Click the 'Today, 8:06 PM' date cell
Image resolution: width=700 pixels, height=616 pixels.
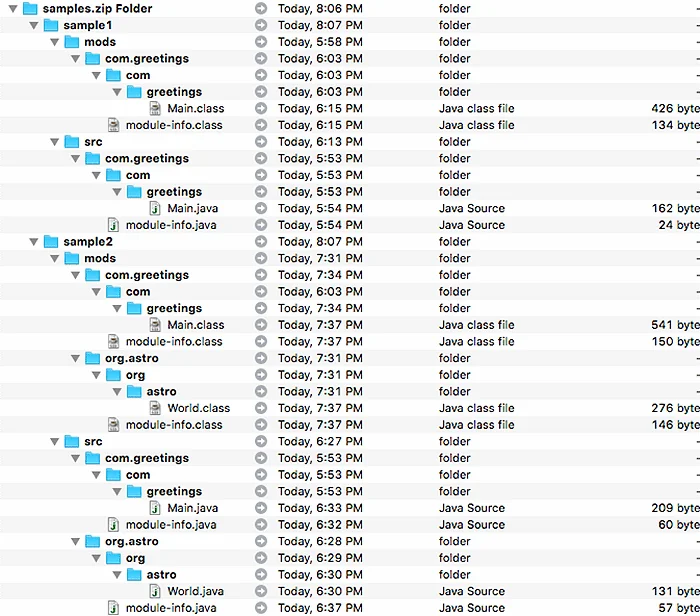click(320, 8)
